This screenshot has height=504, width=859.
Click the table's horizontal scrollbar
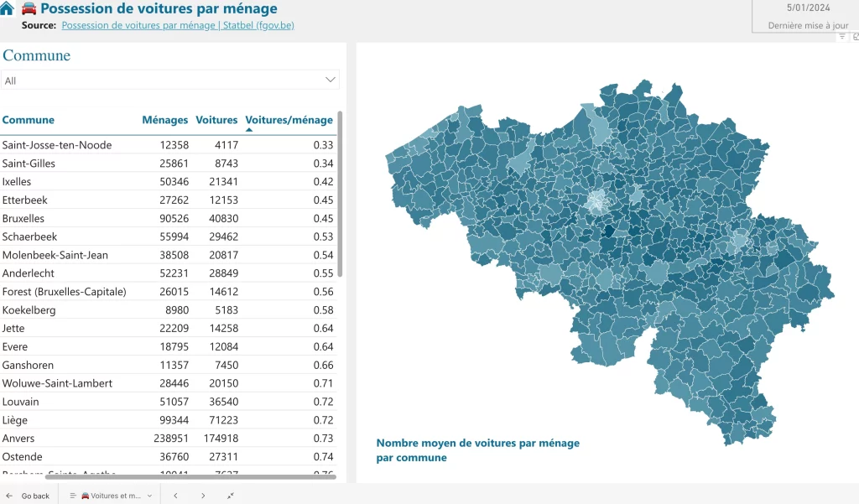click(168, 477)
